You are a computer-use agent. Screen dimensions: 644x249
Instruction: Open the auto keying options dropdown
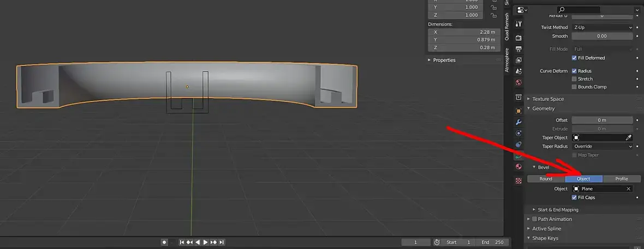click(172, 242)
